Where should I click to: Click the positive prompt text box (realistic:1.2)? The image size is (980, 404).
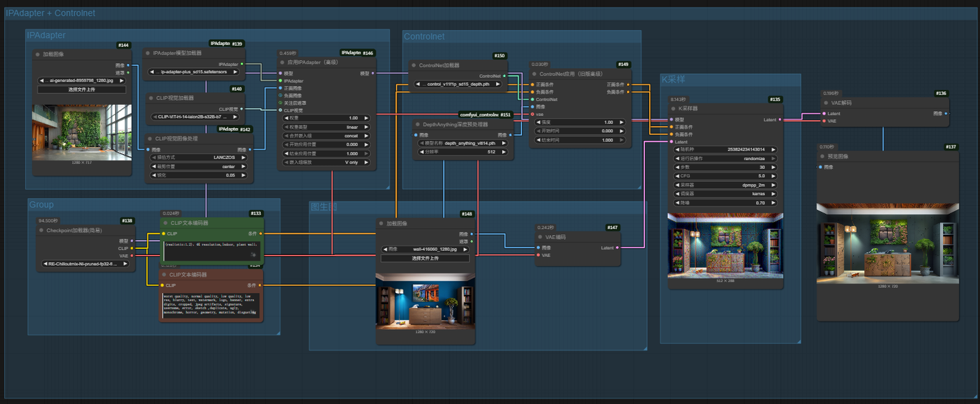[x=211, y=251]
